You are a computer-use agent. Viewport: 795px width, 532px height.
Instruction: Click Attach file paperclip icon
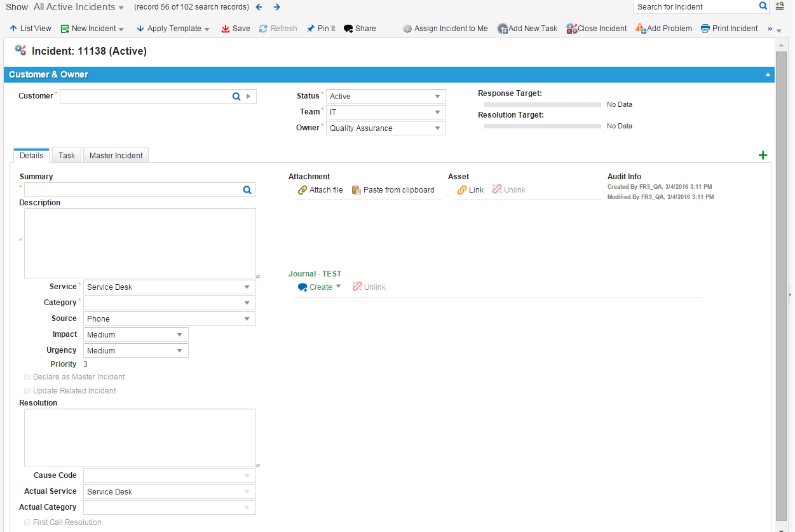(302, 190)
